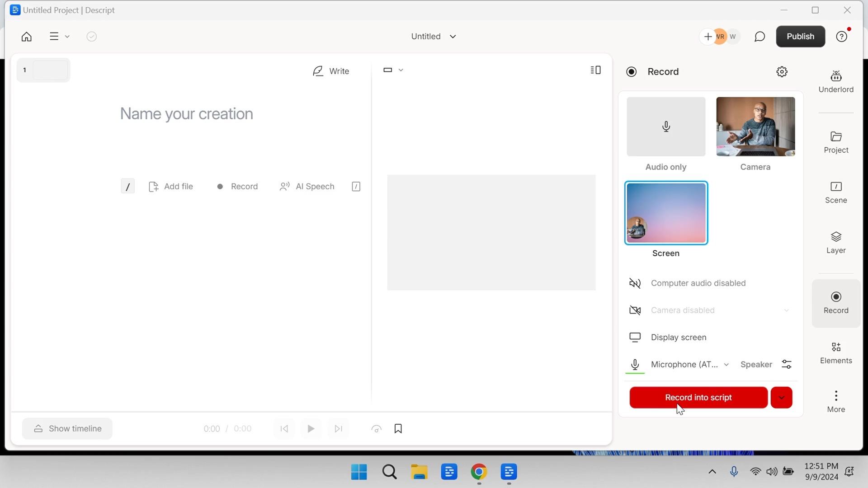The image size is (868, 488).
Task: Click the Write mode menu item
Action: click(x=330, y=71)
